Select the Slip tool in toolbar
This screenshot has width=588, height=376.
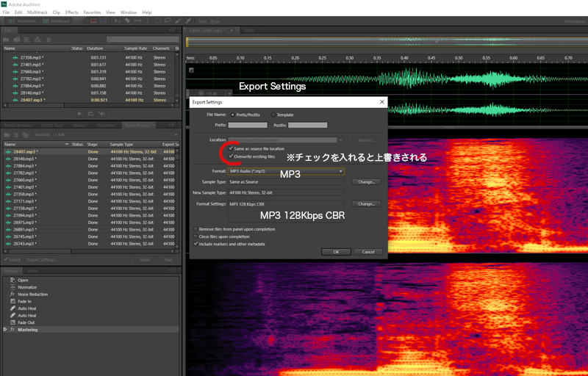(x=137, y=21)
